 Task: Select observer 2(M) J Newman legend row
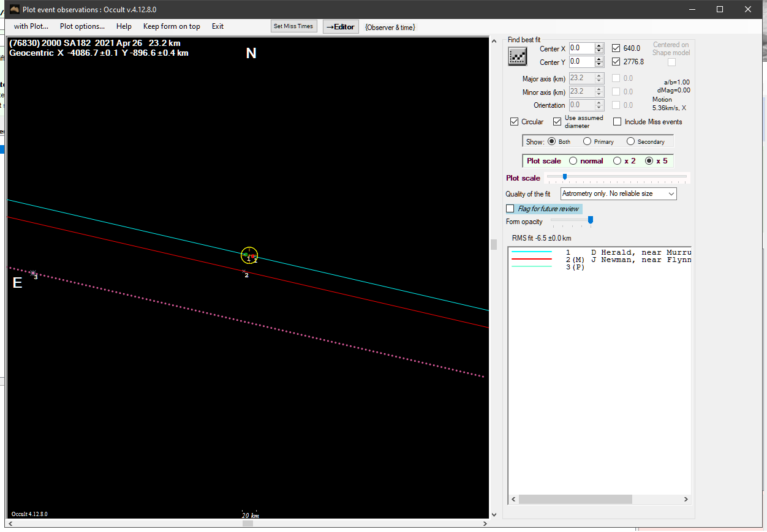pyautogui.click(x=600, y=260)
